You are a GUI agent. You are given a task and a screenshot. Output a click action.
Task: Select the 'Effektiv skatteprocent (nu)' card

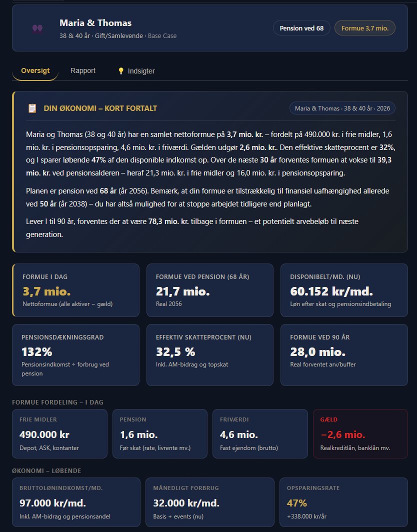[210, 355]
